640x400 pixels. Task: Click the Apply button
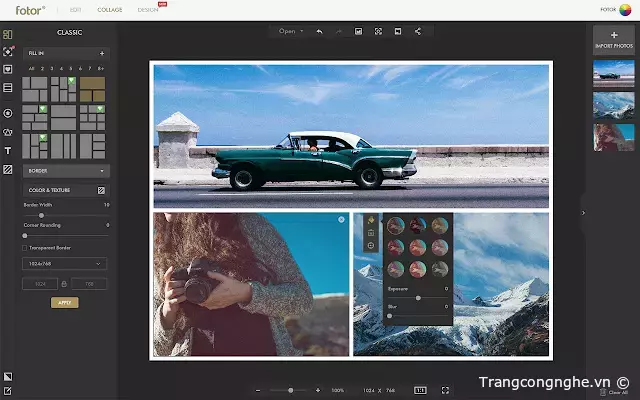coord(64,302)
